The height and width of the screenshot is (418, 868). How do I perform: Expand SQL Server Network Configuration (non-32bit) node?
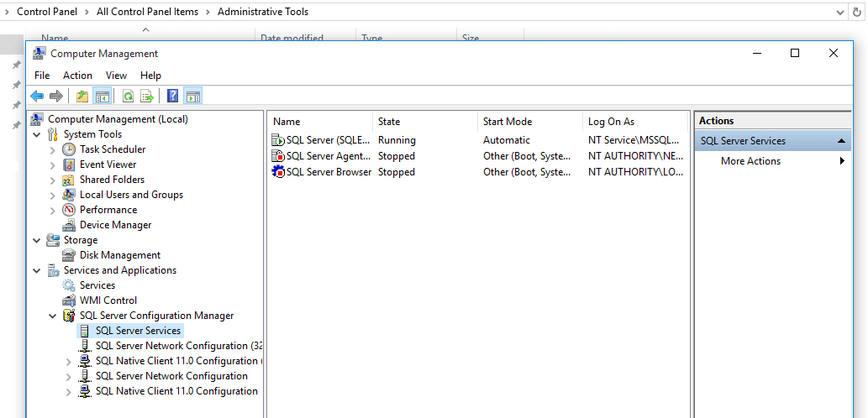68,377
